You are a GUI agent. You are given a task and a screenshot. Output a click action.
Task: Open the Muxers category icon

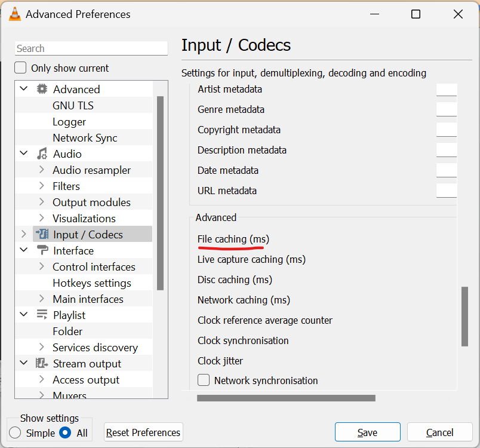click(43, 394)
